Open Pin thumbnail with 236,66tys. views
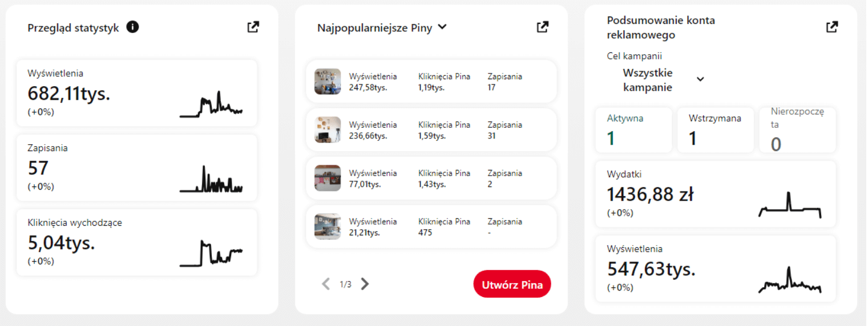The image size is (868, 326). click(x=328, y=130)
